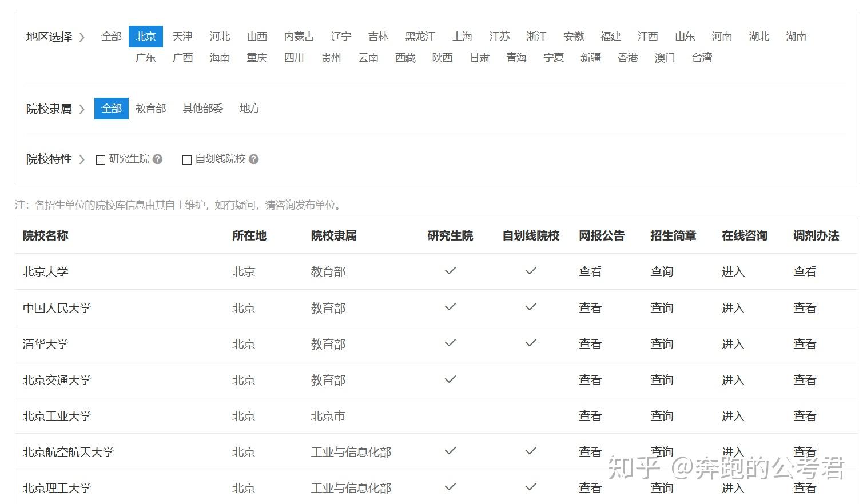
Task: Select the 黑龙江 region filter
Action: tap(420, 37)
